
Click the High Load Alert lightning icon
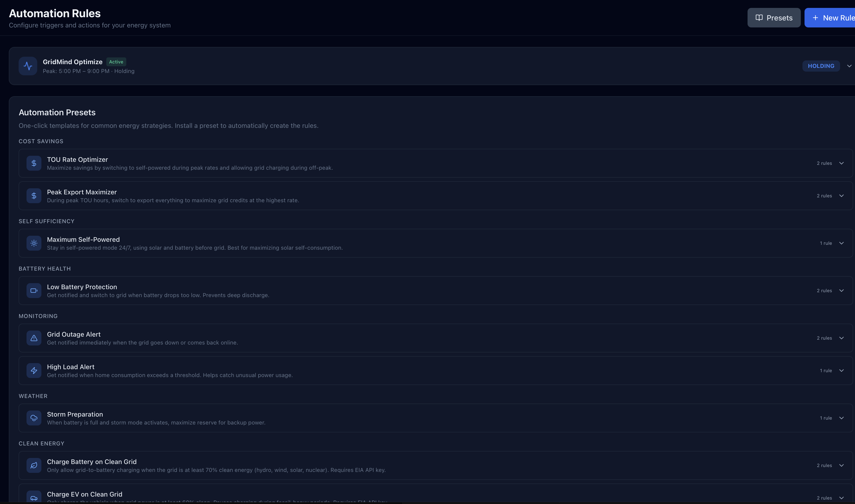tap(34, 371)
